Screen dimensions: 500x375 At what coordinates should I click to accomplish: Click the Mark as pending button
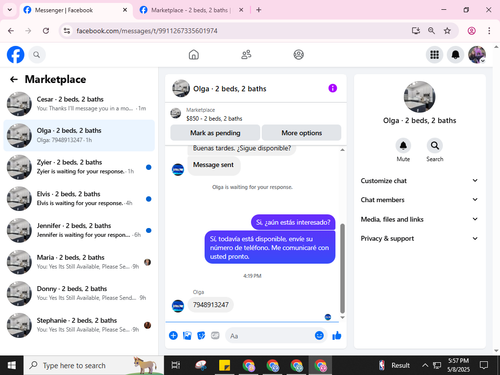(x=215, y=133)
